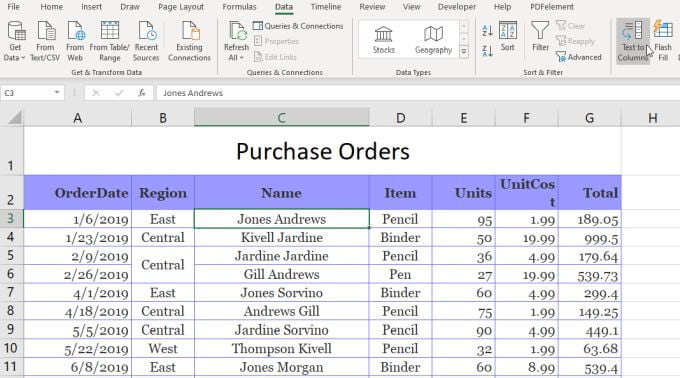Open Advanced filter options
Screen dimensions: 680x378
tap(579, 57)
